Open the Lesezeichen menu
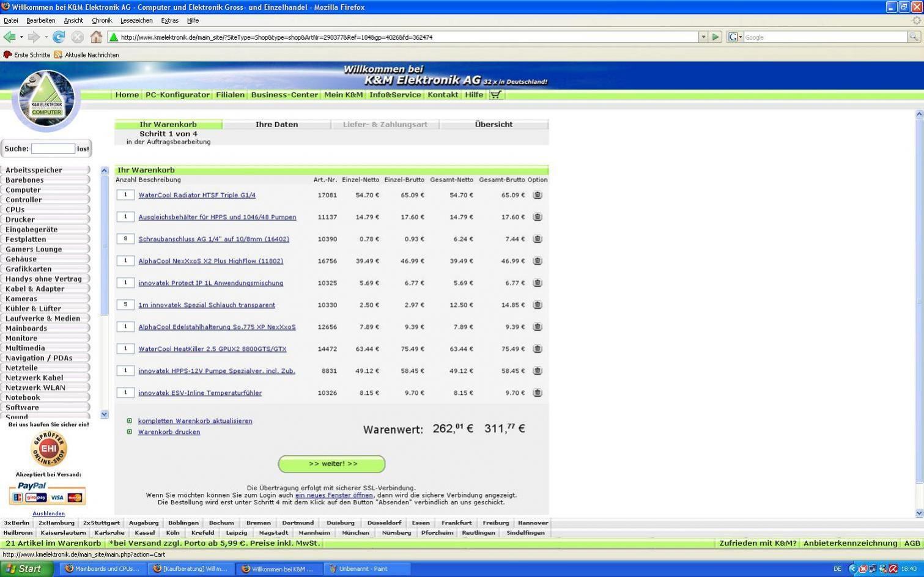Image resolution: width=924 pixels, height=577 pixels. point(136,20)
